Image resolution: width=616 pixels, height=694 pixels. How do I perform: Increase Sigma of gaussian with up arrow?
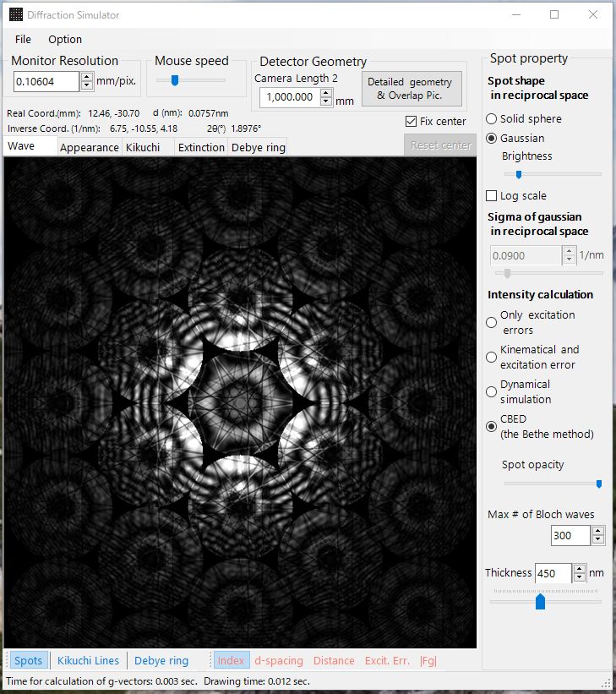click(569, 251)
